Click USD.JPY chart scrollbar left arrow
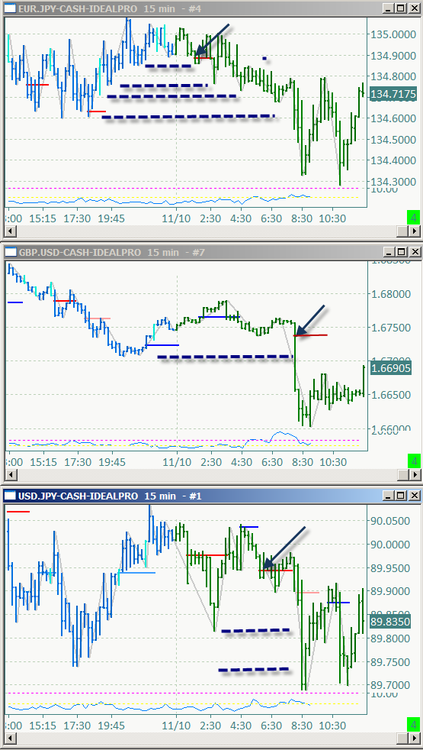Image resolution: width=423 pixels, height=750 pixels. coord(9,739)
